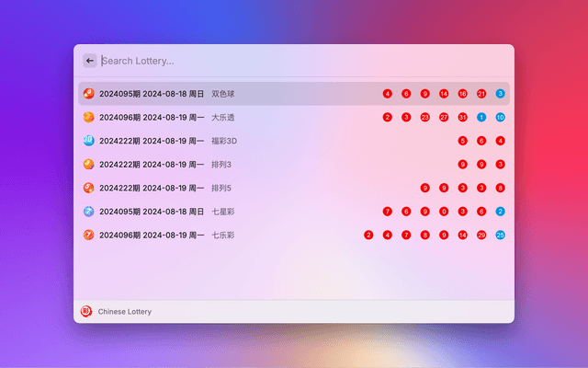Viewport: 588px width, 368px height.
Task: Click the 双色球 lottery icon
Action: [88, 94]
